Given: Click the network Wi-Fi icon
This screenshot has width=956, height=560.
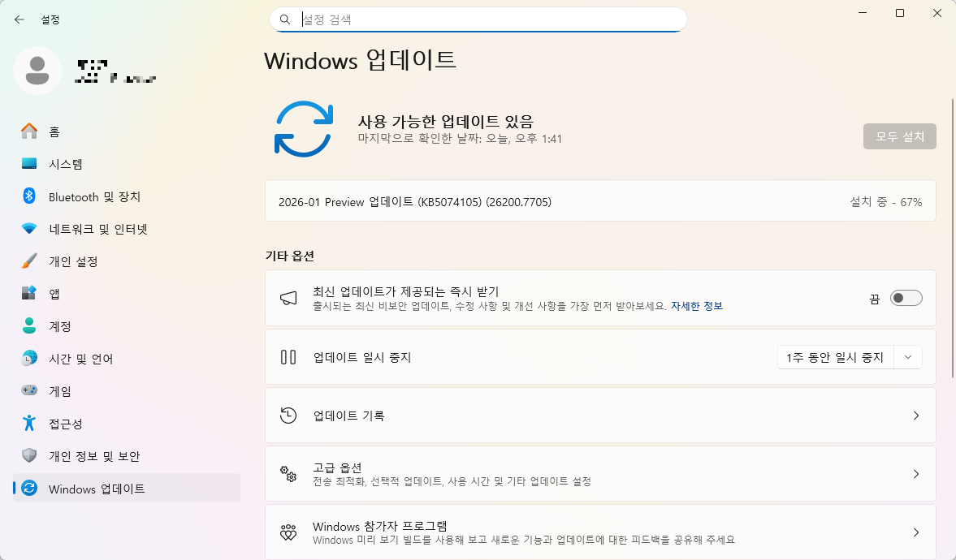Looking at the screenshot, I should point(29,229).
